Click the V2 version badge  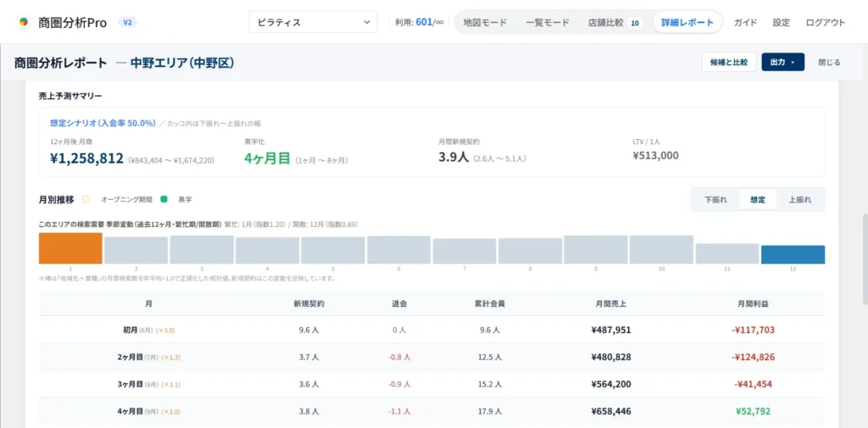pyautogui.click(x=128, y=22)
